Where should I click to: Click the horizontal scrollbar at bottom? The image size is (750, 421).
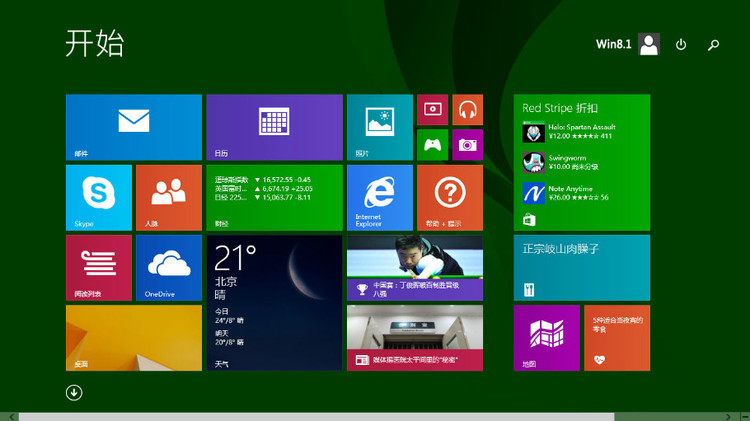tap(316, 416)
